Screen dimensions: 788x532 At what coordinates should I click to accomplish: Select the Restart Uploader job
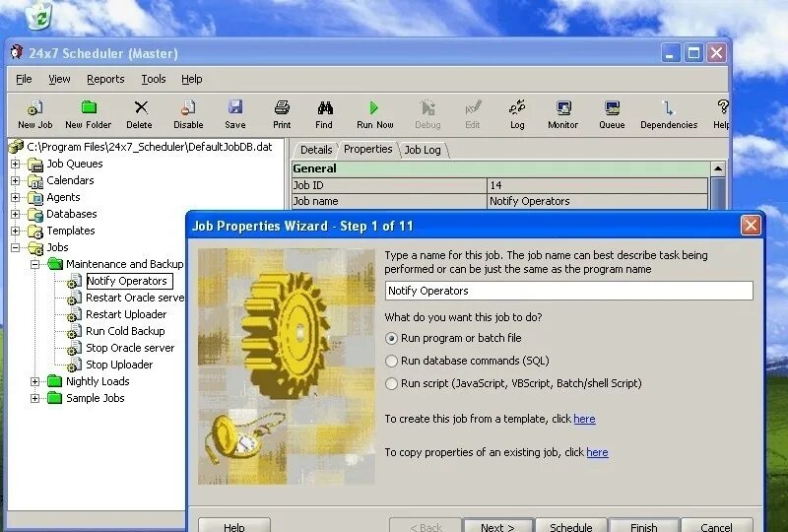[126, 314]
